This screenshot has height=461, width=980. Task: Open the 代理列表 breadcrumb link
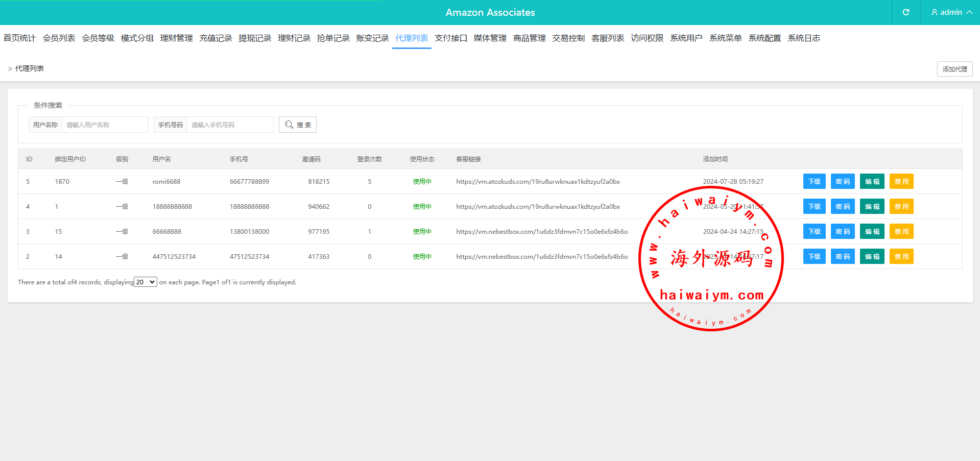tap(29, 68)
